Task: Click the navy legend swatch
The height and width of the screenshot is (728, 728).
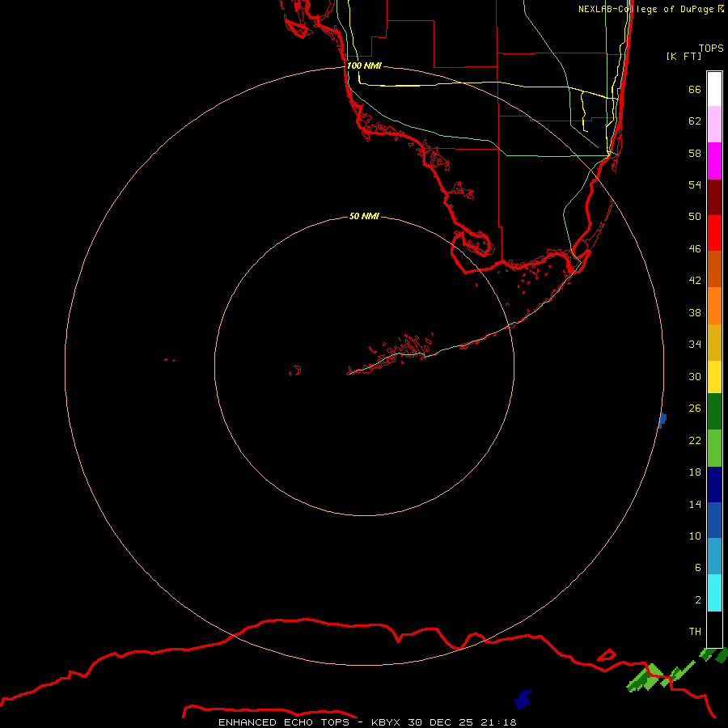Action: pyautogui.click(x=714, y=485)
